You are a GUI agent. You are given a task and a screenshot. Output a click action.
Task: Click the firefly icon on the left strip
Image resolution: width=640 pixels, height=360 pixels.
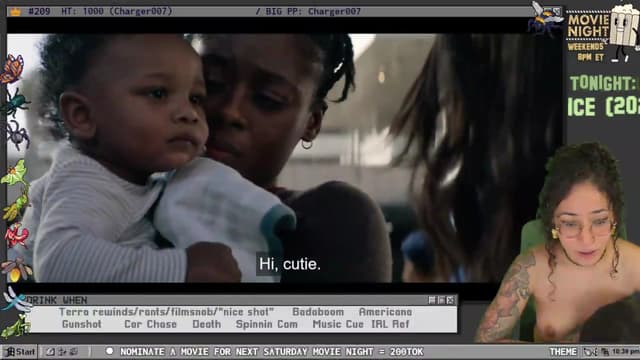click(16, 269)
